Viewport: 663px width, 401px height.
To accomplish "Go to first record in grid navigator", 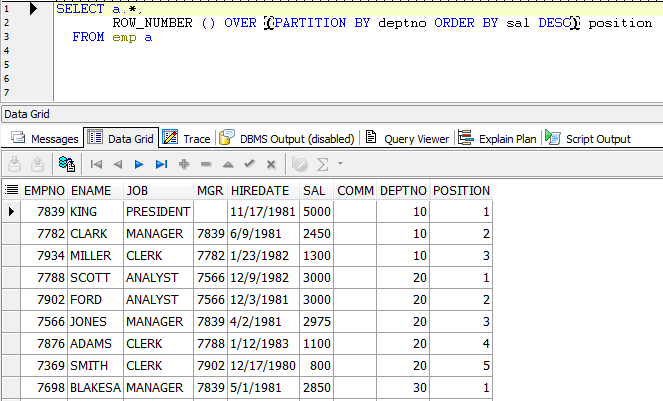I will coord(97,164).
